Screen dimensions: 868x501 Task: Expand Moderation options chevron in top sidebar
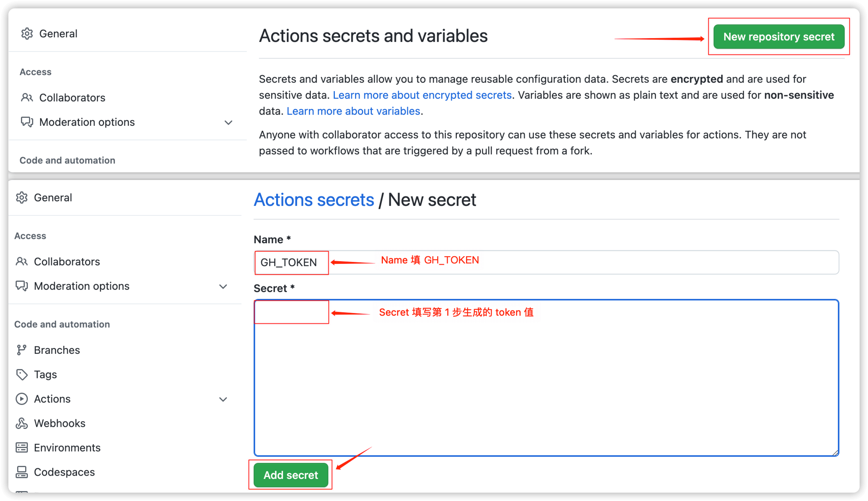point(228,122)
